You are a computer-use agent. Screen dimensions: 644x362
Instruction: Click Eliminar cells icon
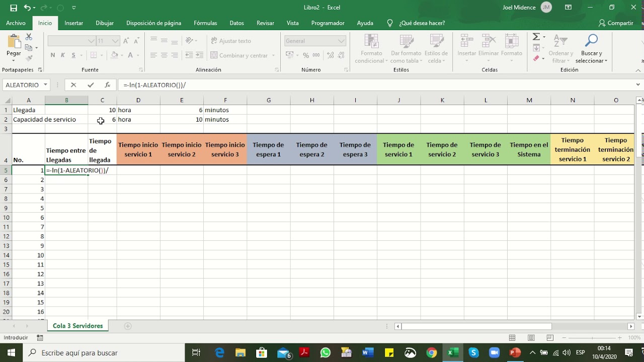pos(489,41)
